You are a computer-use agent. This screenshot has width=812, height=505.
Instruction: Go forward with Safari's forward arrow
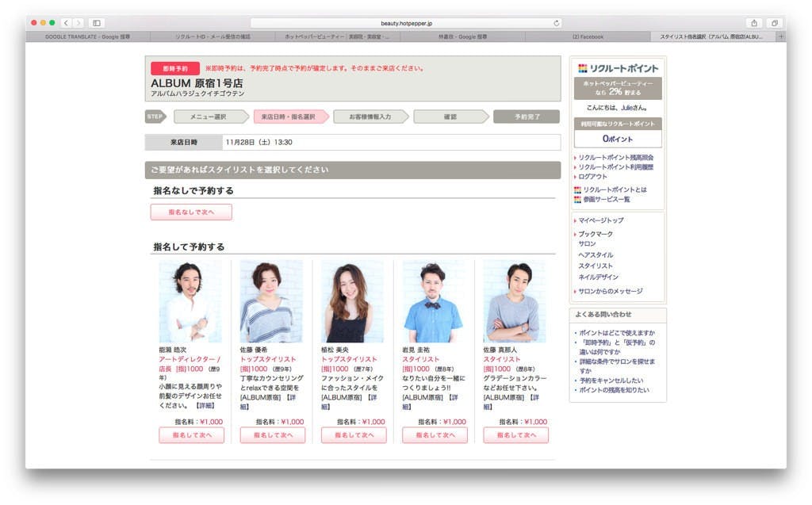point(79,23)
